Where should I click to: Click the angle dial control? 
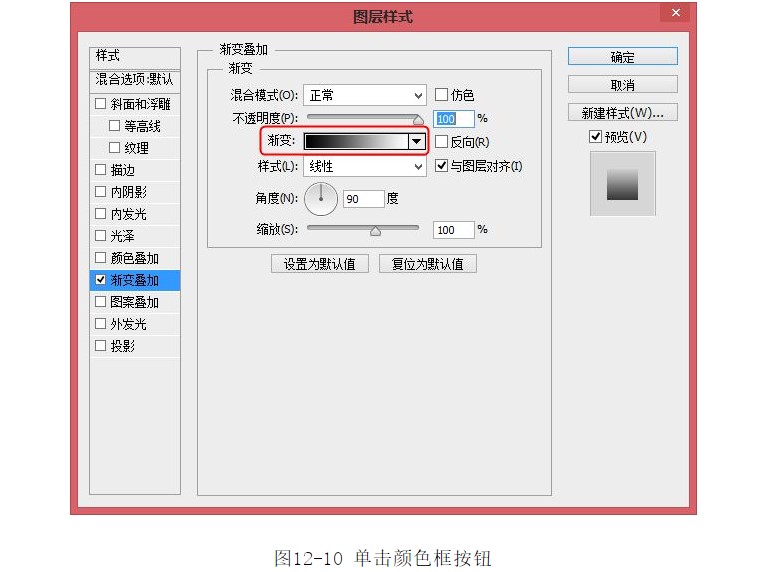point(321,198)
